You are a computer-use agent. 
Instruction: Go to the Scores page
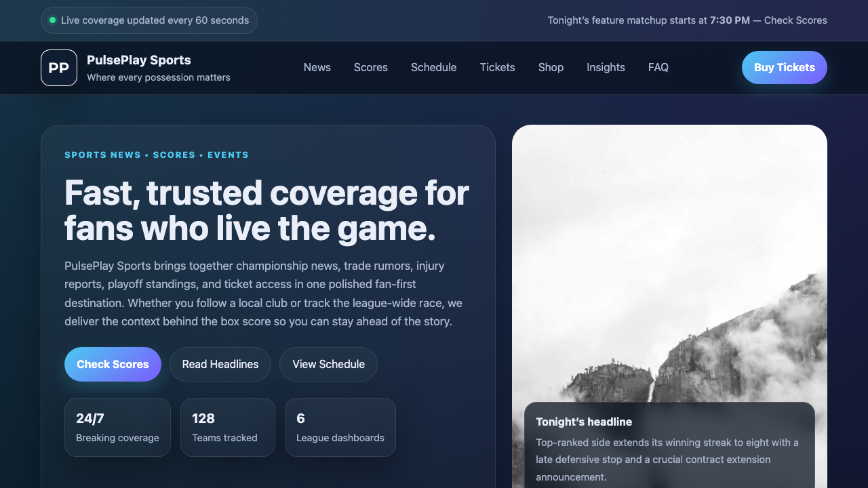(371, 68)
